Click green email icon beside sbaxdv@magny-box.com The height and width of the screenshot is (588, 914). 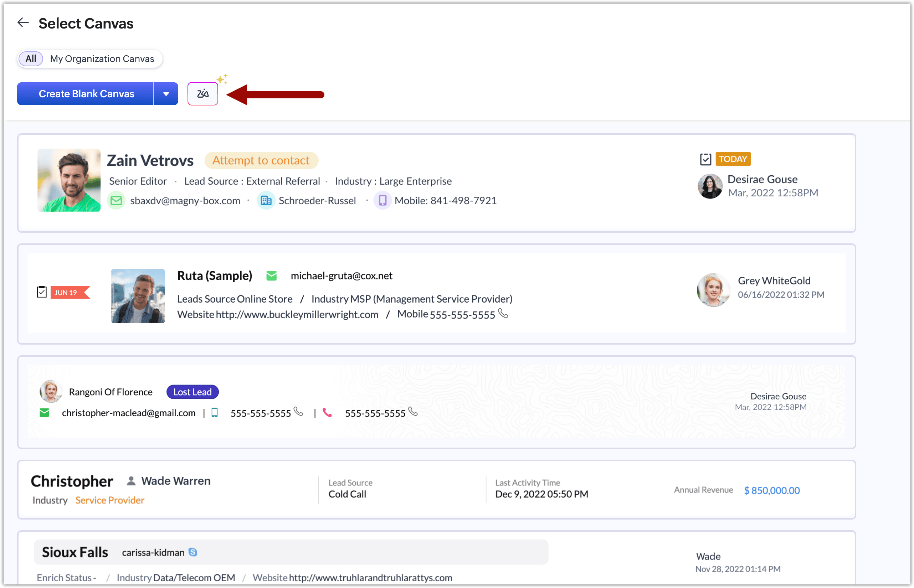[x=116, y=200]
